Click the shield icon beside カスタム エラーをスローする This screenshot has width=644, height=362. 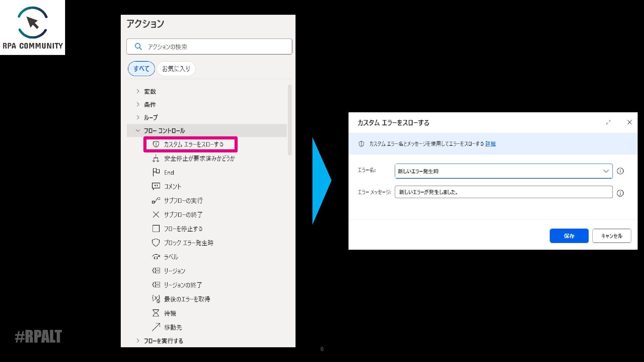(156, 144)
